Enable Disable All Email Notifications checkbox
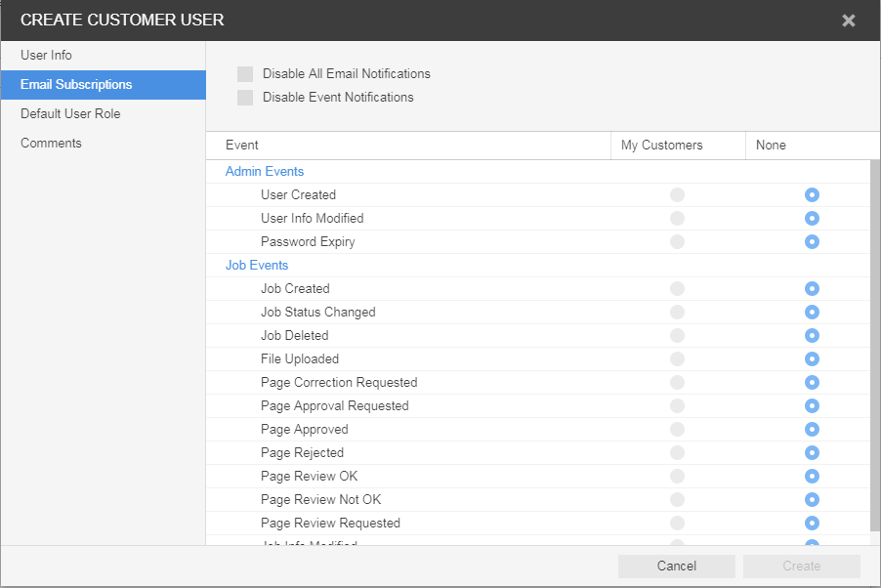The height and width of the screenshot is (588, 881). click(245, 74)
